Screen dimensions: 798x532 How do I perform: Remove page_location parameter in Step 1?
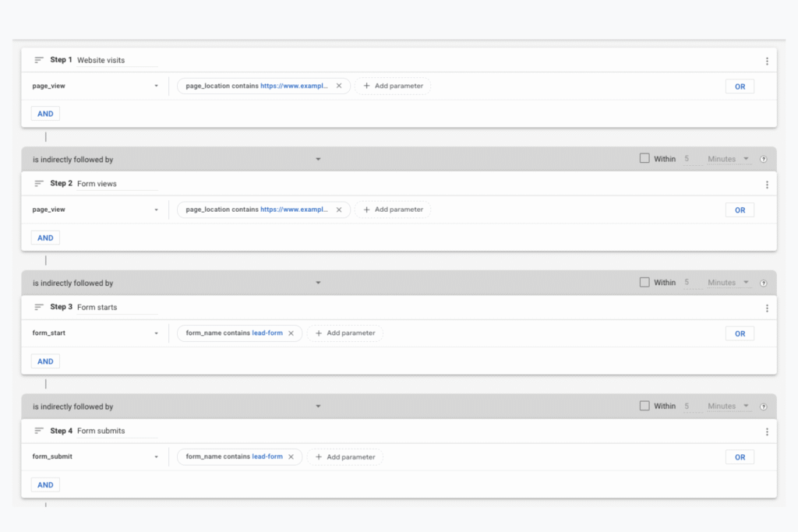pyautogui.click(x=339, y=86)
